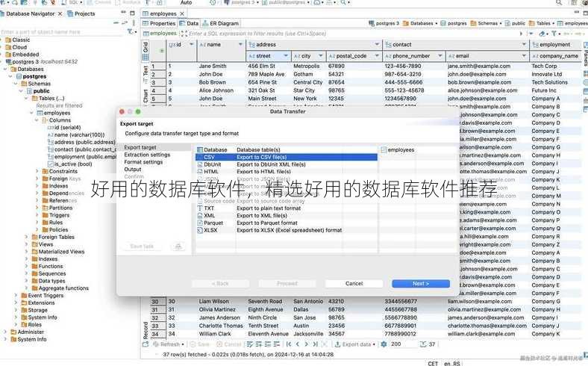588x366 pixels.
Task: Open id column filter dropdown
Action: [x=192, y=45]
